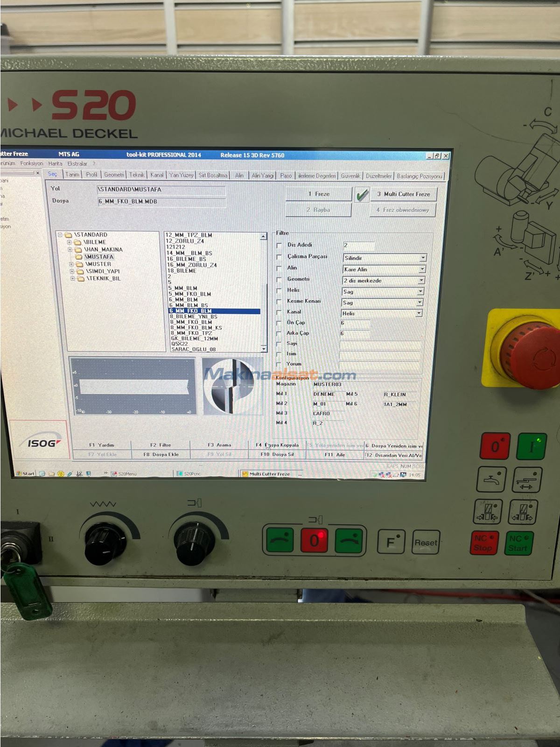Check the Arka Çap filter checkbox
The image size is (560, 747).
pyautogui.click(x=279, y=334)
